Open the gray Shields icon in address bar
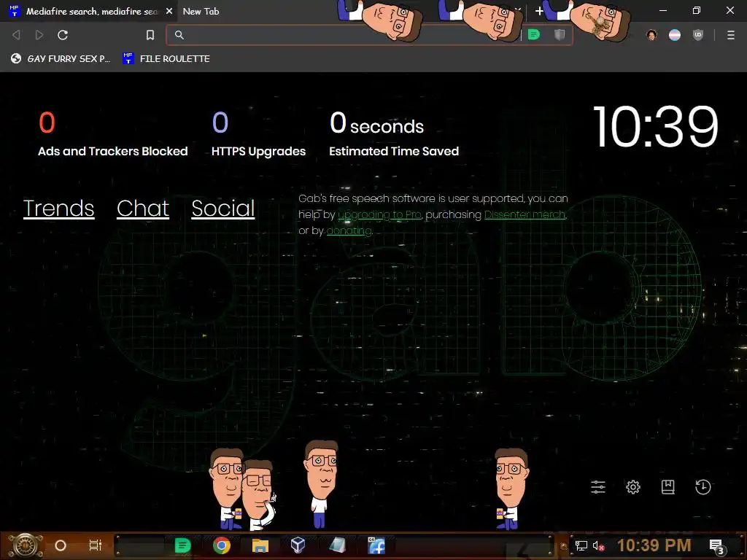Screen dimensions: 747x560 point(560,35)
